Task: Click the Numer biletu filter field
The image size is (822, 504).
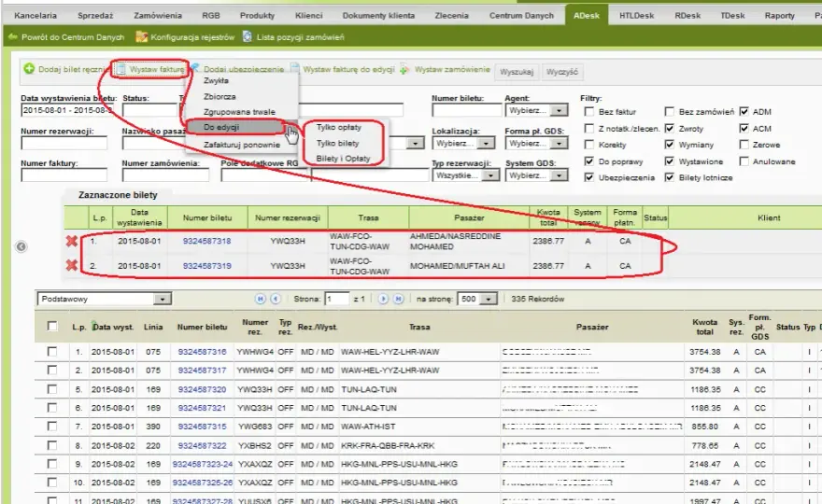Action: [x=466, y=110]
